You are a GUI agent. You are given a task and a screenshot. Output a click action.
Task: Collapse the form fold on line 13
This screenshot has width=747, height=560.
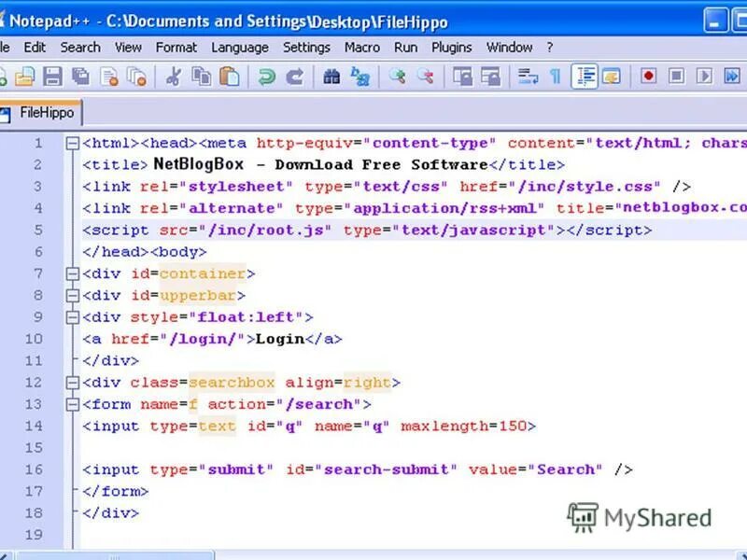tap(72, 404)
